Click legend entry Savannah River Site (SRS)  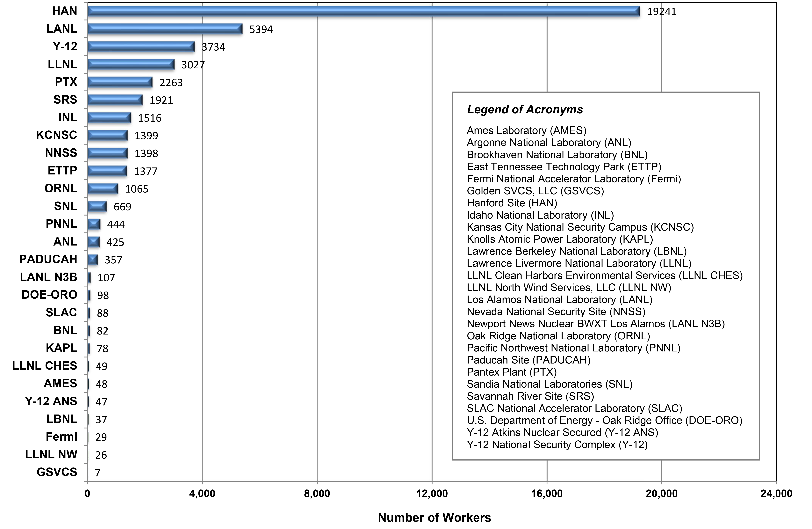[x=531, y=397]
